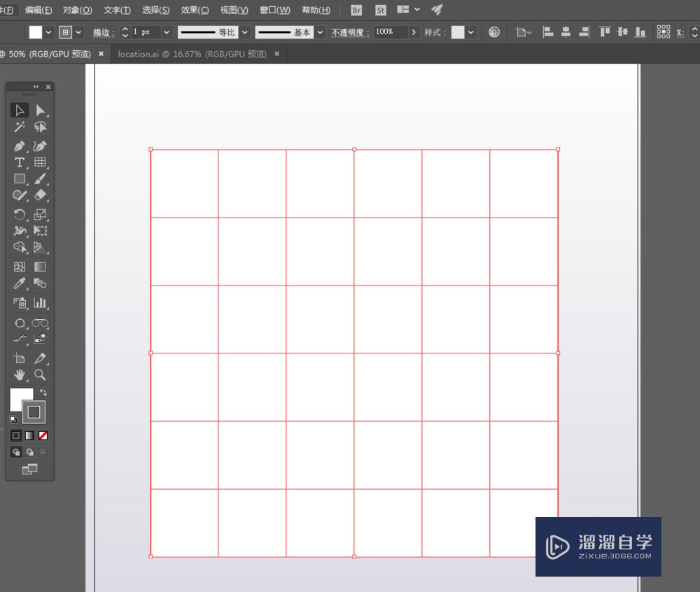Activate the Zoom magnifier tool
Screen dimensions: 700x592
40,375
